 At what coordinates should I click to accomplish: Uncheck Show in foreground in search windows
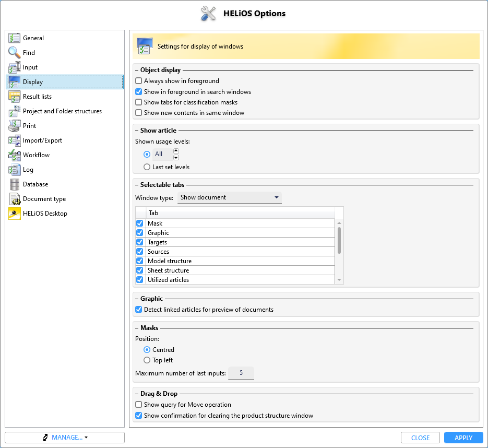(138, 92)
